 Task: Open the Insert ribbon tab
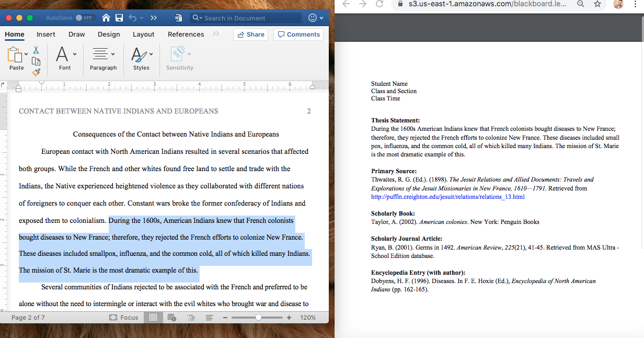point(46,35)
